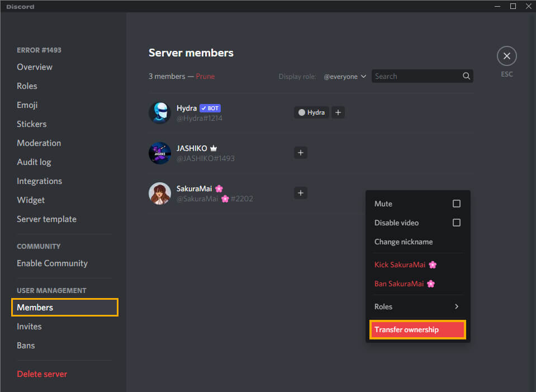Add a role to Hydra with plus icon
The height and width of the screenshot is (392, 536).
click(x=338, y=112)
